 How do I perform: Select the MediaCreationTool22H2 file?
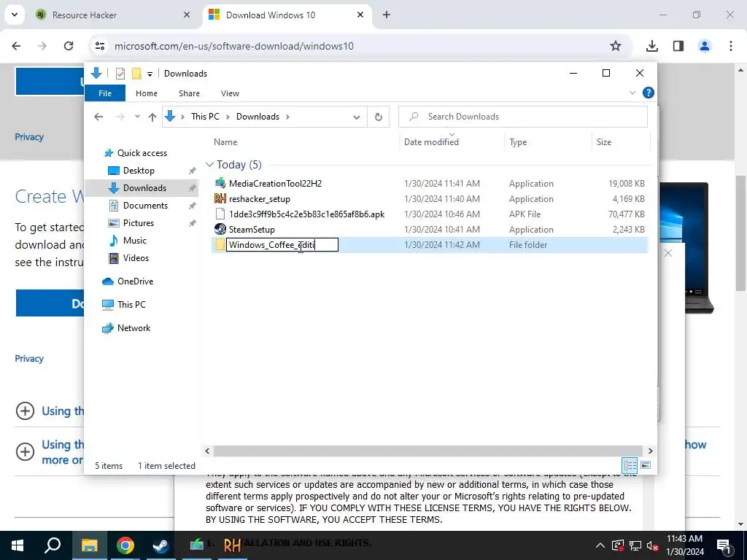pyautogui.click(x=275, y=183)
